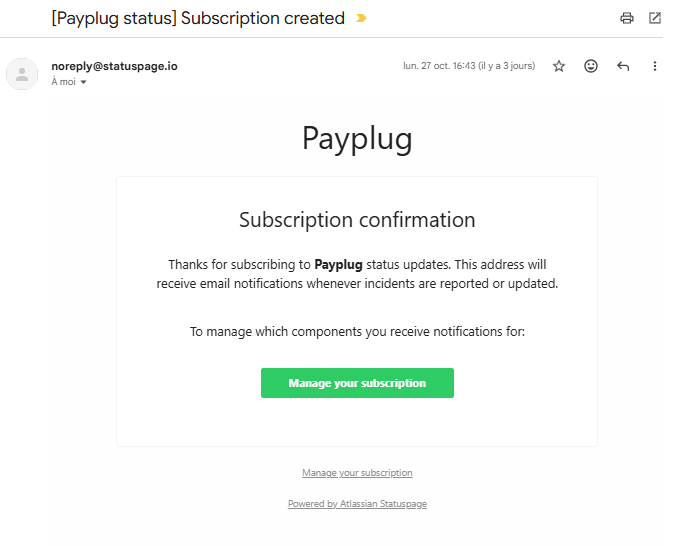The image size is (687, 546).
Task: Expand recipient details next to "À moi"
Action: 84,82
